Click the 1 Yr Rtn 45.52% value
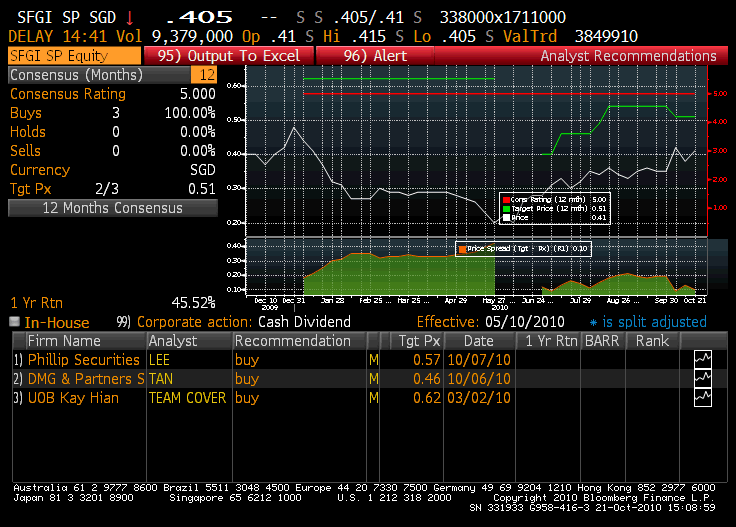 tap(193, 303)
